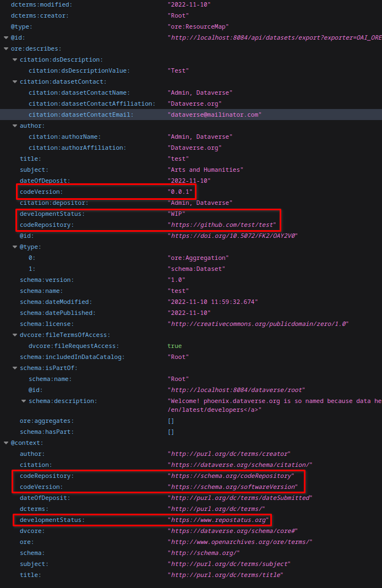Open the doi.org/10.5072/FK2/OAY2V0 link

(x=233, y=236)
